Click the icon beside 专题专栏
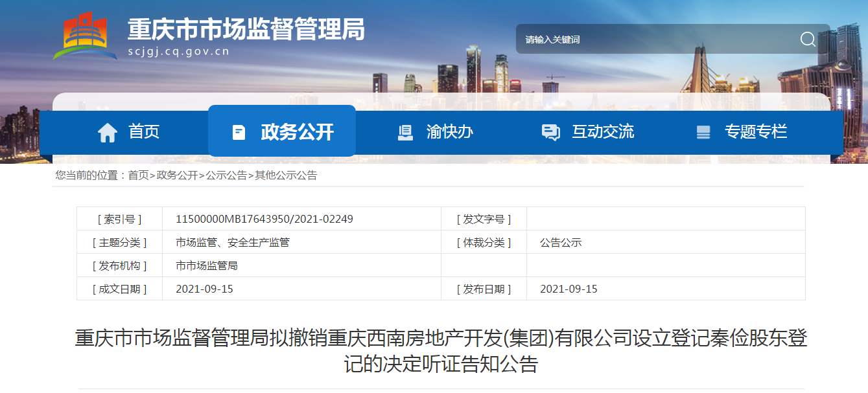The image size is (868, 393). tap(703, 133)
